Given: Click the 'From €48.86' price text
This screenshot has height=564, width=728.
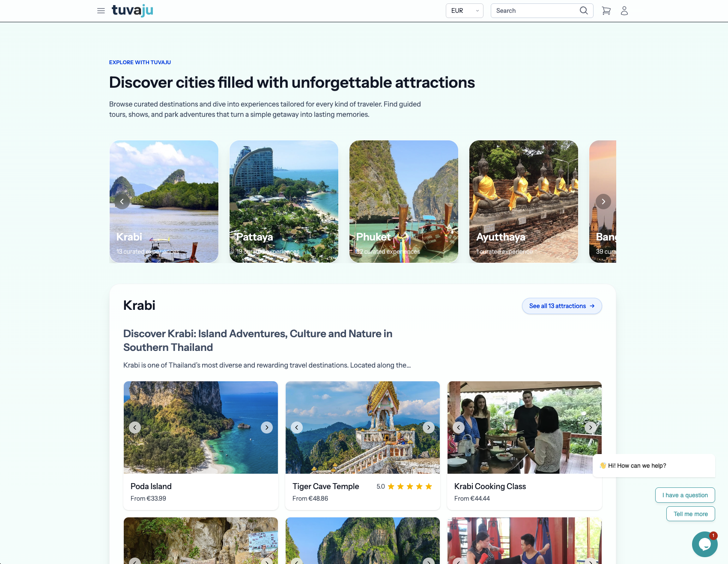Looking at the screenshot, I should (310, 499).
